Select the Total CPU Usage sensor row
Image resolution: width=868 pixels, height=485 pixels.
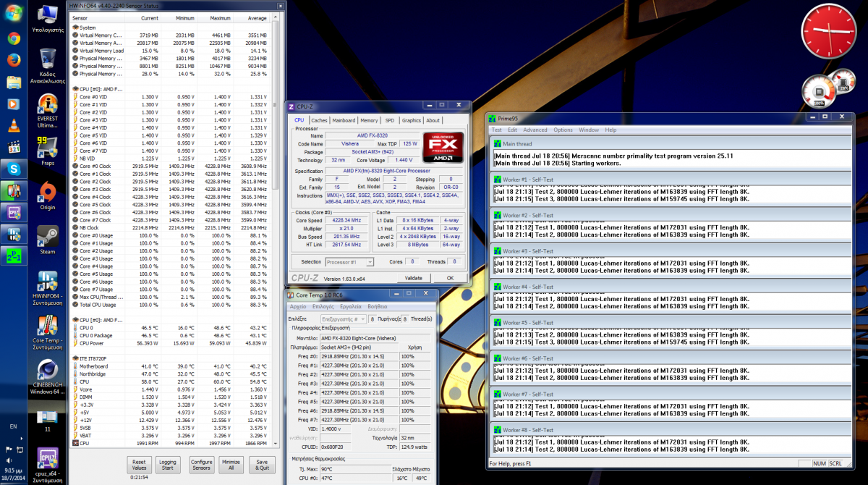(x=171, y=305)
